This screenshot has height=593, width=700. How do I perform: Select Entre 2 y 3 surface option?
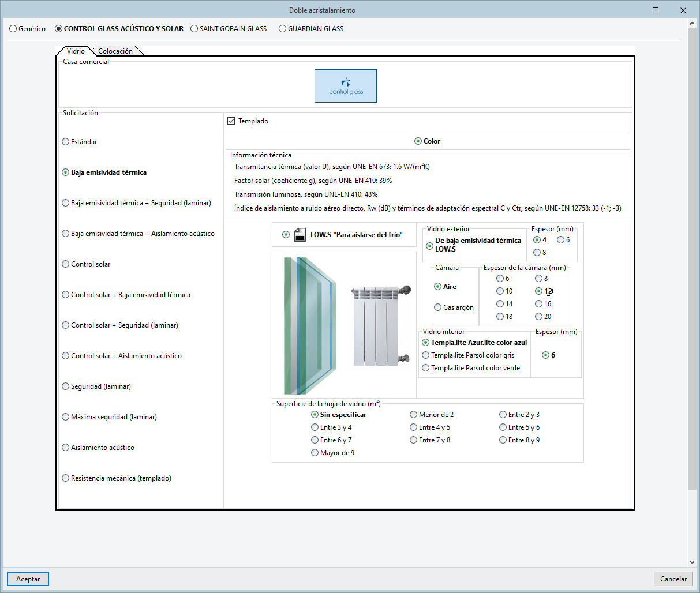[x=519, y=415]
